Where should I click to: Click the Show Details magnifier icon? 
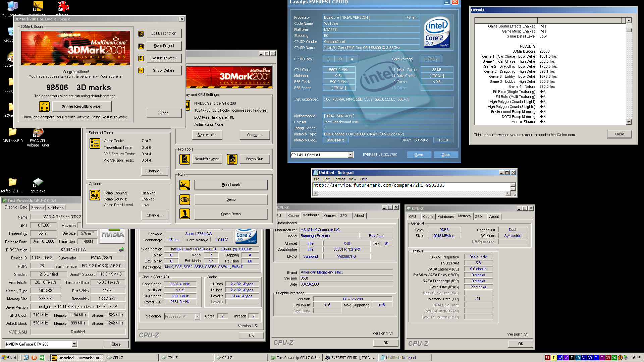(x=141, y=71)
